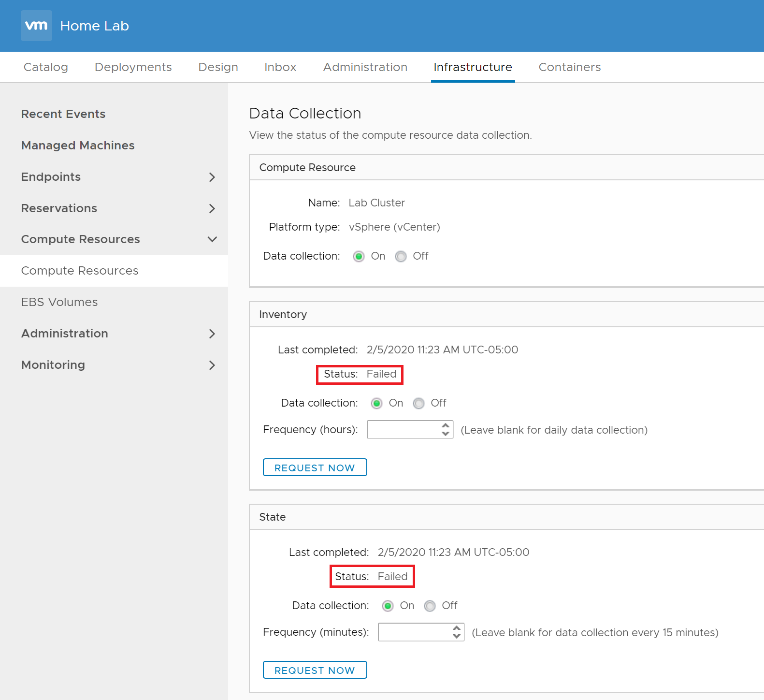Click Request Now under Inventory
This screenshot has width=764, height=700.
[x=315, y=467]
